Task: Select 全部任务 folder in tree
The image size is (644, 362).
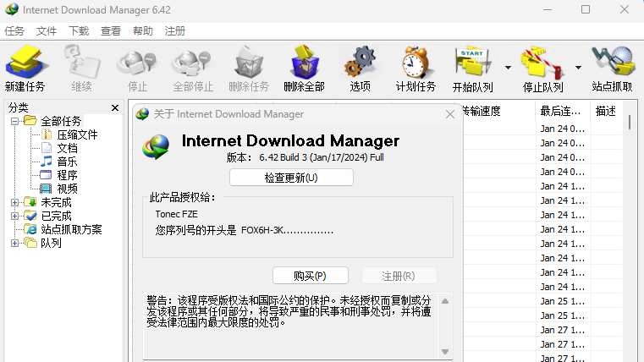Action: pyautogui.click(x=61, y=121)
